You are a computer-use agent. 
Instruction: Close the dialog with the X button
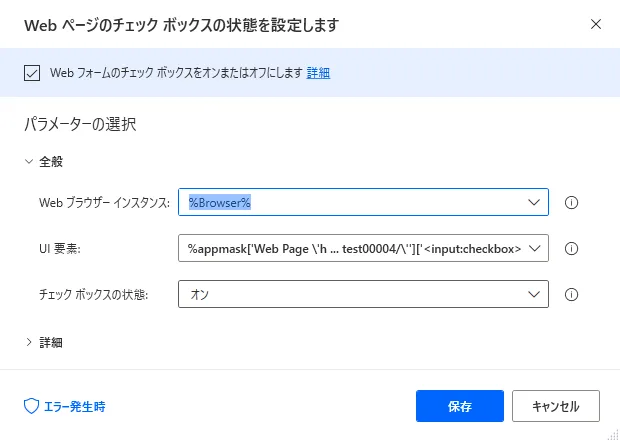[x=596, y=23]
